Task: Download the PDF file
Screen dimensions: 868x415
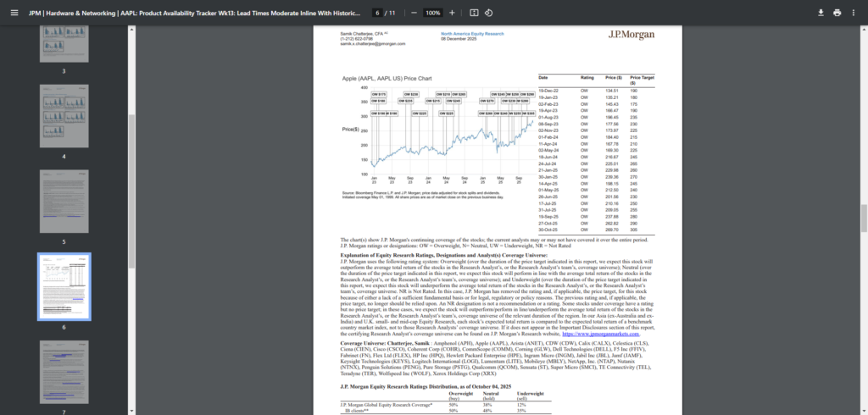Action: click(x=821, y=13)
